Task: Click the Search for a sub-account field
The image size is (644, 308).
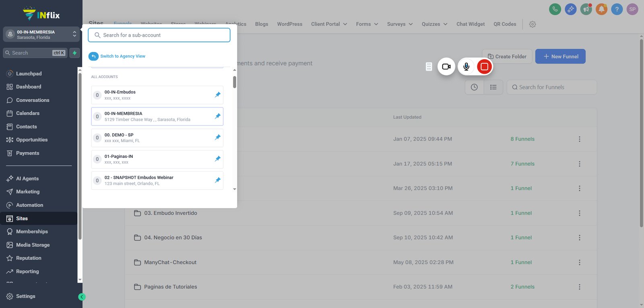Action: [x=159, y=35]
